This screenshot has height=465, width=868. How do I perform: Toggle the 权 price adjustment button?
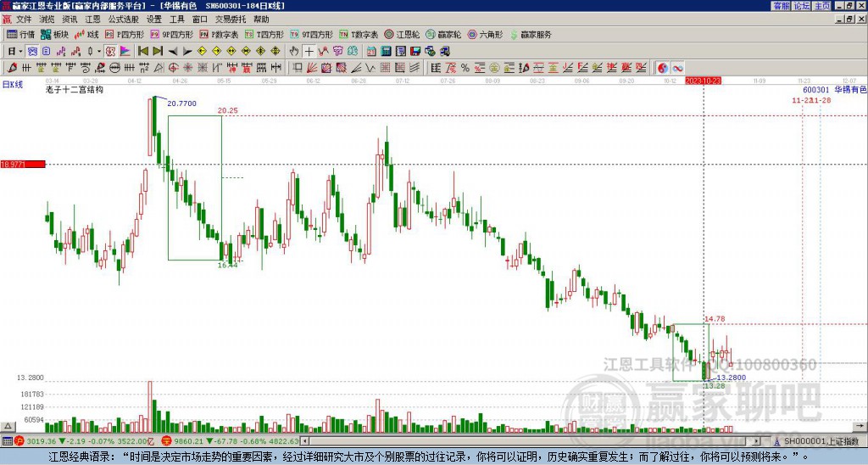coord(111,51)
